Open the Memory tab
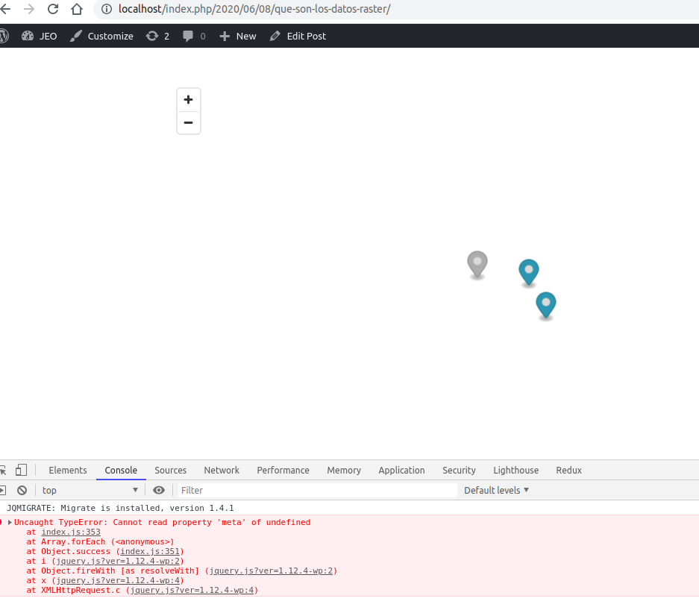The height and width of the screenshot is (616, 699). [344, 471]
